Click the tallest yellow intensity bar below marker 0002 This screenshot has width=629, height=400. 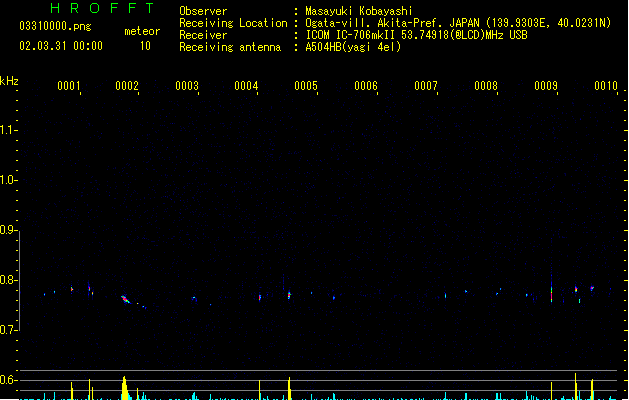point(125,388)
